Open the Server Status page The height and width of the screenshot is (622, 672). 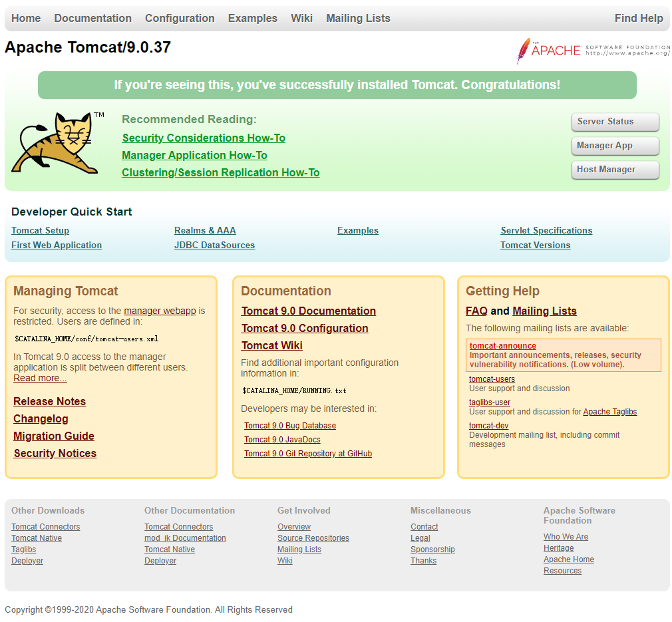pos(614,122)
